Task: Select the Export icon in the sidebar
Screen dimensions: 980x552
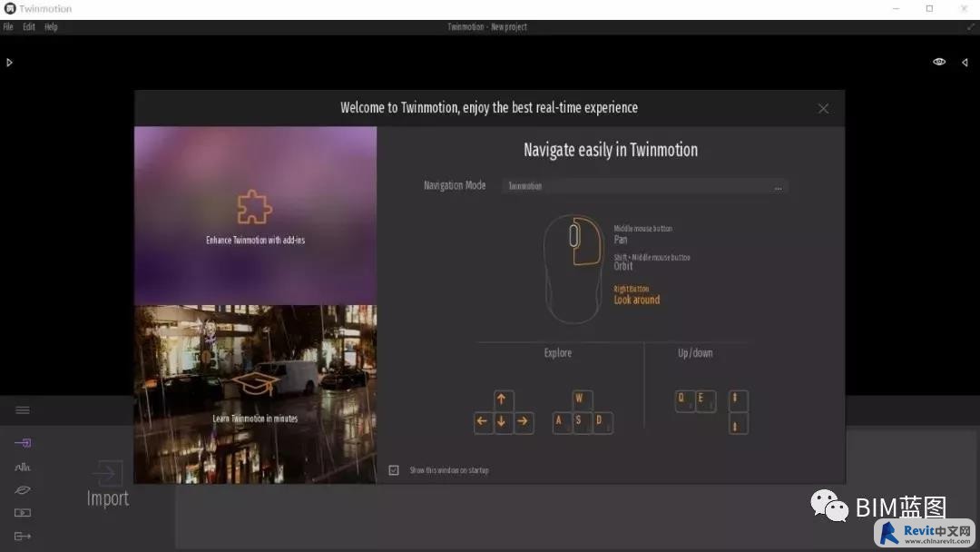Action: (23, 536)
